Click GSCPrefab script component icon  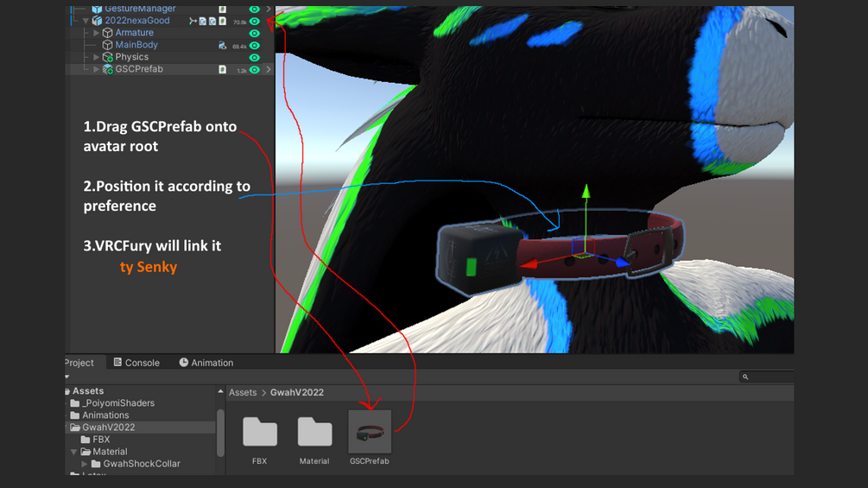[x=222, y=70]
